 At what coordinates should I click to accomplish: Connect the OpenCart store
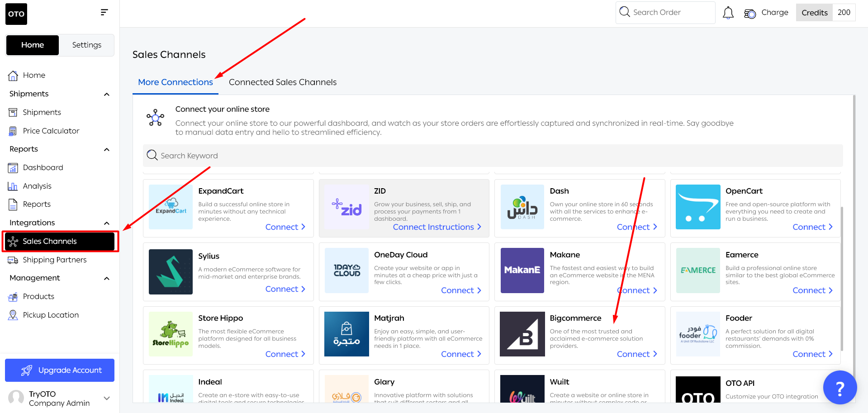tap(813, 227)
